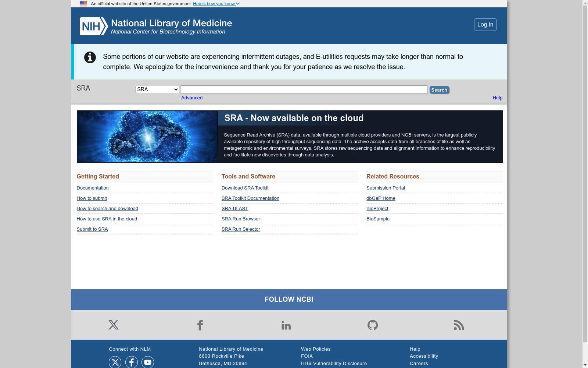Click NLM circled YouTube icon in footer
The width and height of the screenshot is (588, 368).
(x=148, y=362)
